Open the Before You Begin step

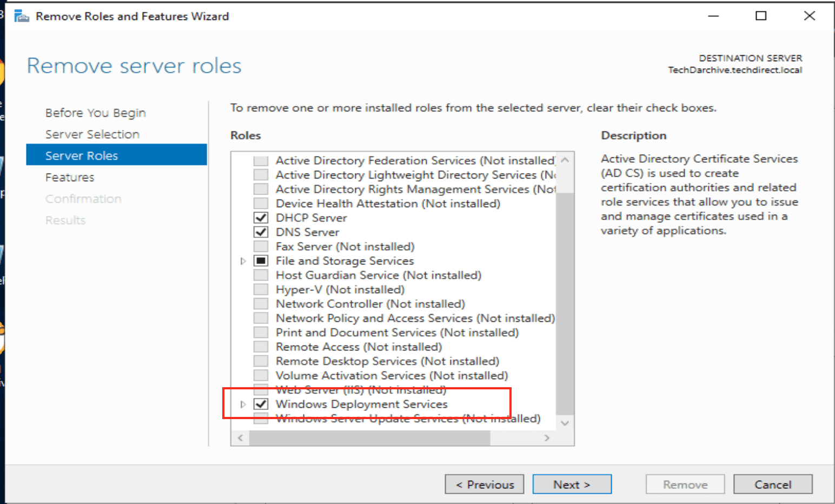point(95,112)
